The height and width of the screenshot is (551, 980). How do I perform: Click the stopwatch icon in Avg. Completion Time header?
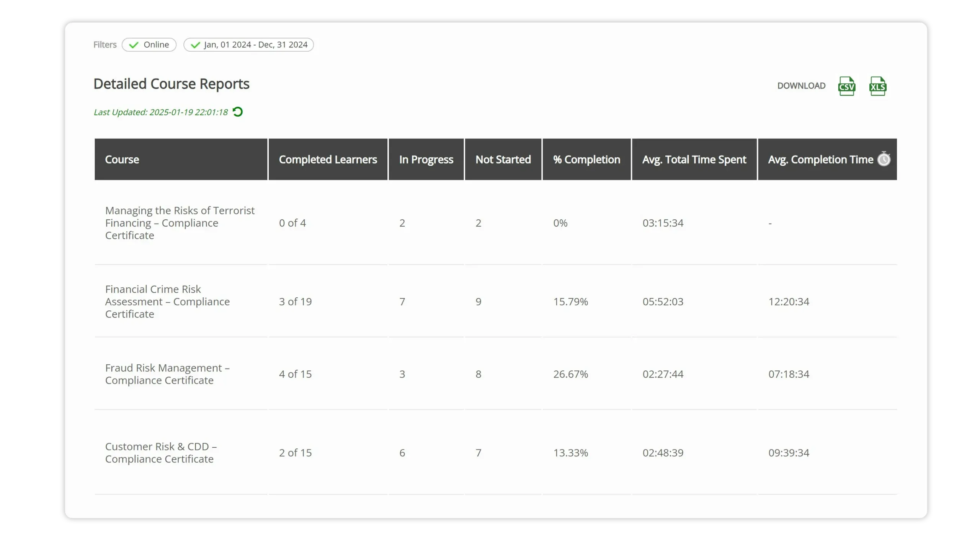coord(884,159)
